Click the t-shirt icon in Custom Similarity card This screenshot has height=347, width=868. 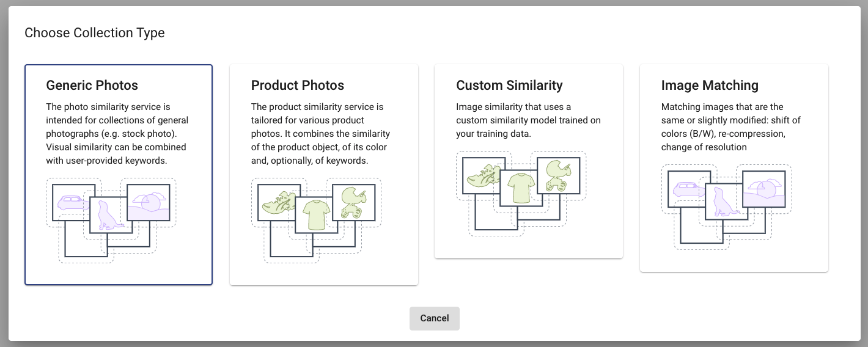521,188
